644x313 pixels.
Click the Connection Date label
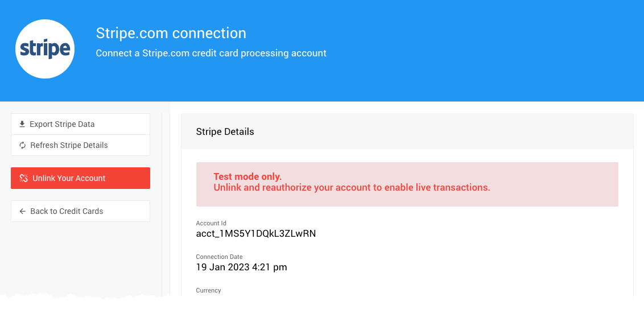point(219,257)
